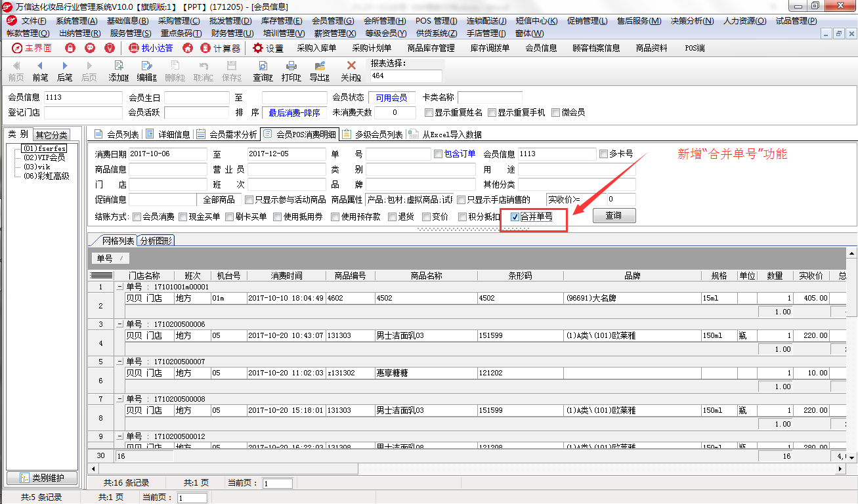Screen dimensions: 858x504
Task: Uncheck 合并单号 checkbox
Action: pyautogui.click(x=515, y=217)
